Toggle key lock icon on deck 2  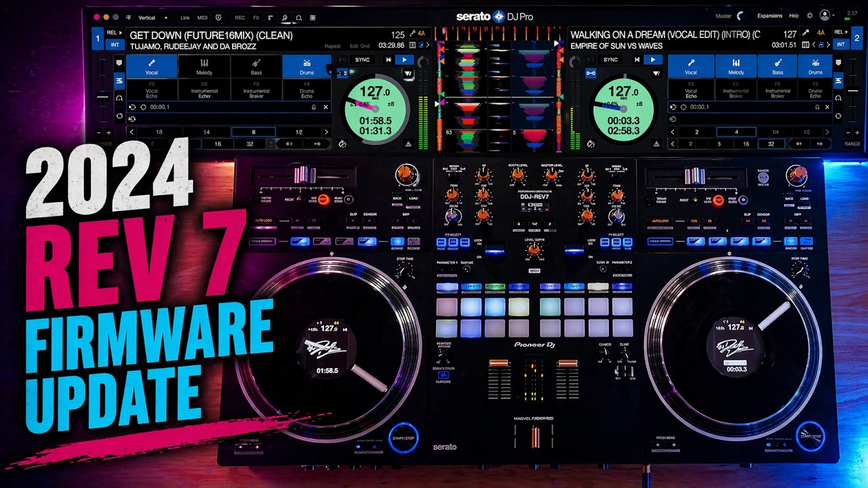point(806,33)
